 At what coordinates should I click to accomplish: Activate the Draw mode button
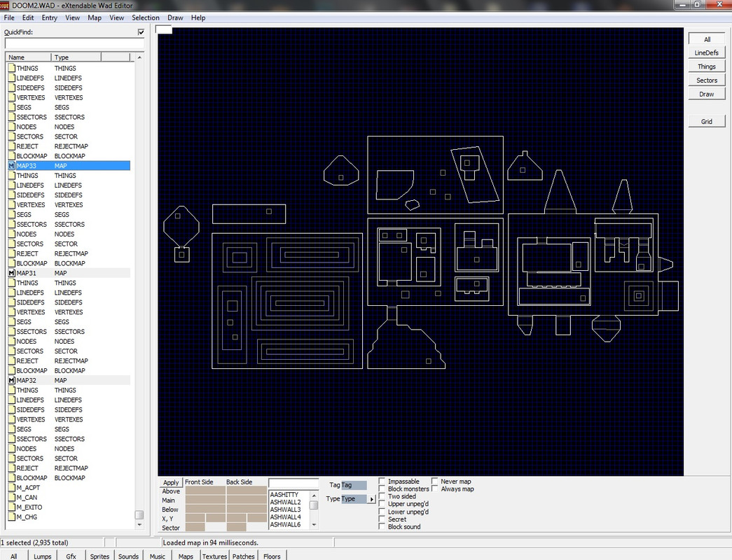pyautogui.click(x=707, y=94)
